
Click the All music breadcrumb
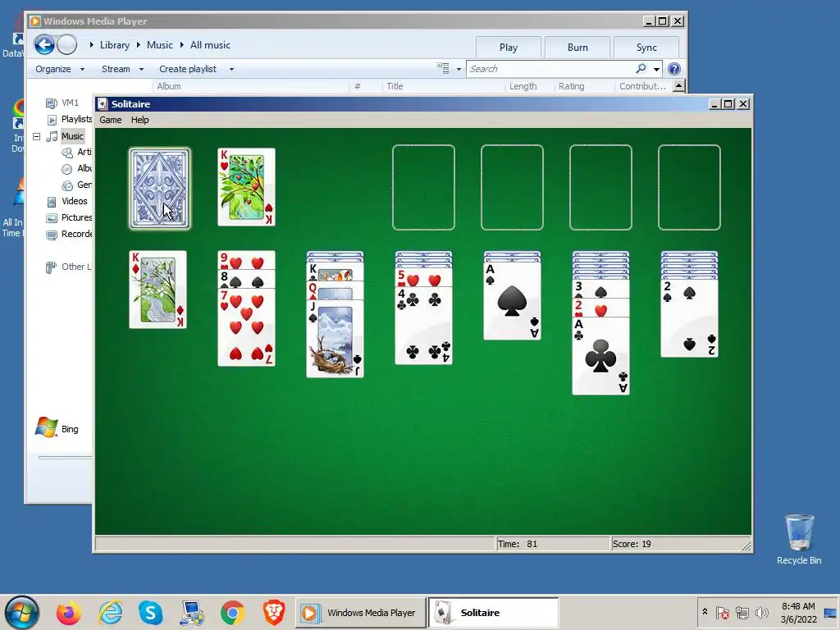pyautogui.click(x=210, y=45)
